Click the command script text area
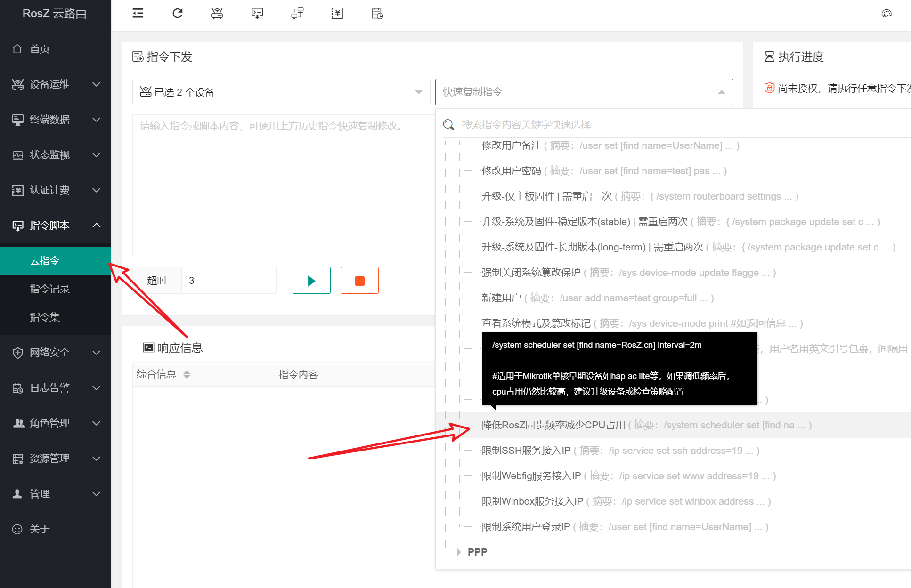 pos(284,185)
